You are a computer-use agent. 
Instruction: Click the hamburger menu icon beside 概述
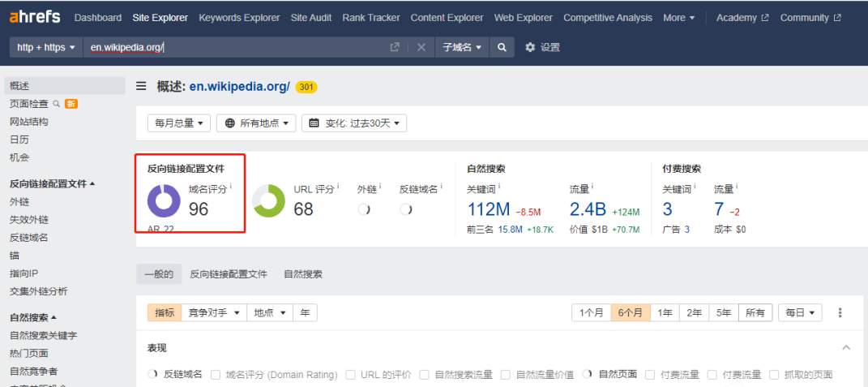[142, 86]
